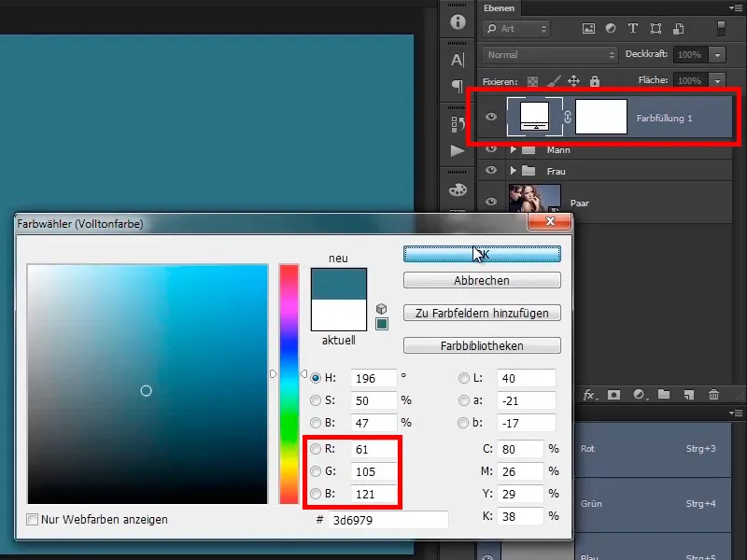
Task: Switch to the Ebenen tab
Action: [499, 8]
